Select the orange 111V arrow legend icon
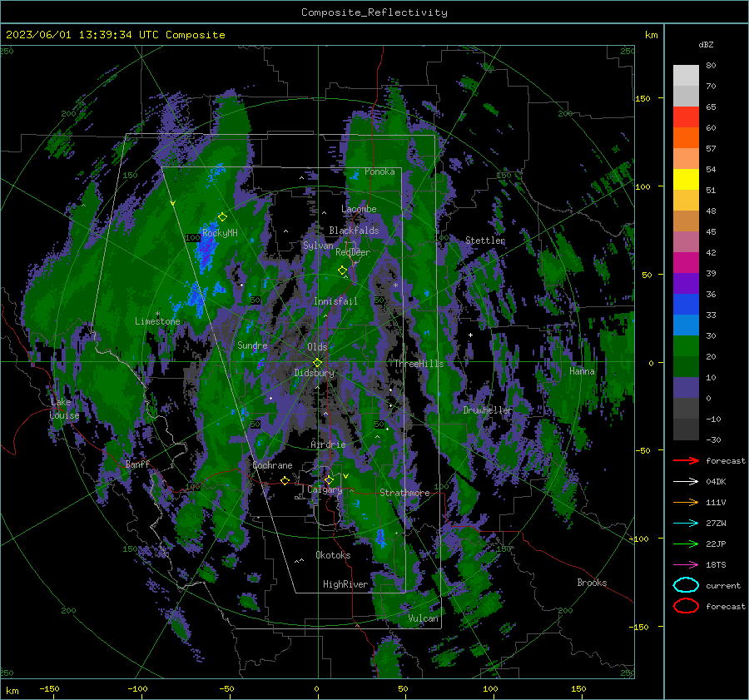The image size is (749, 700). 686,502
